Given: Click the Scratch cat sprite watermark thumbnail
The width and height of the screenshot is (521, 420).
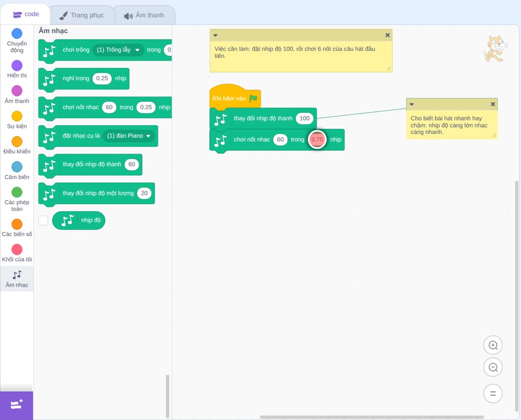Looking at the screenshot, I should click(495, 49).
